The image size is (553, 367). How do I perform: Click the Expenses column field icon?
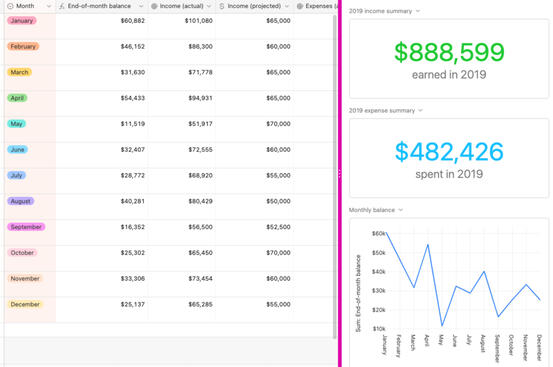(300, 6)
